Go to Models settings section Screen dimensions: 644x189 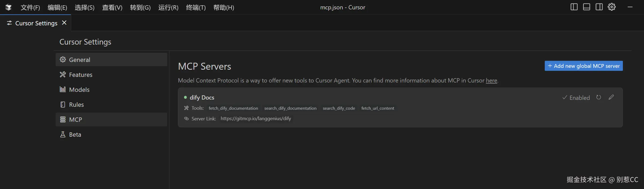(111, 89)
